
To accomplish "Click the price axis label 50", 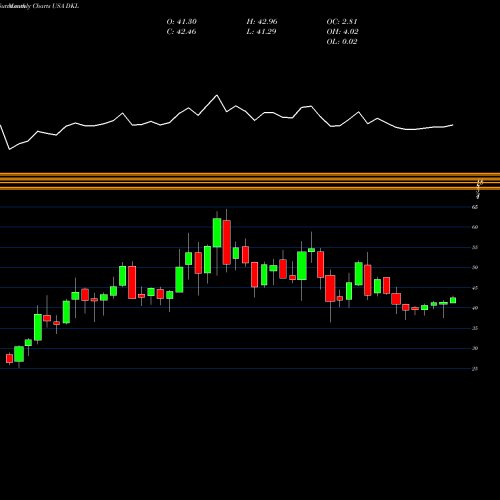I will [x=475, y=267].
